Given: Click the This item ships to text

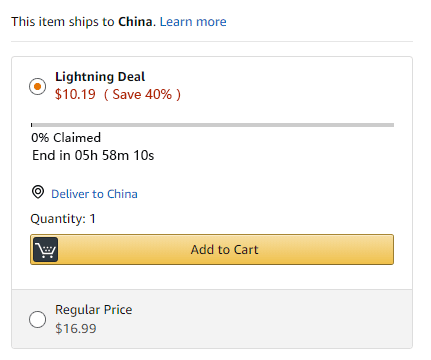Looking at the screenshot, I should (63, 22).
